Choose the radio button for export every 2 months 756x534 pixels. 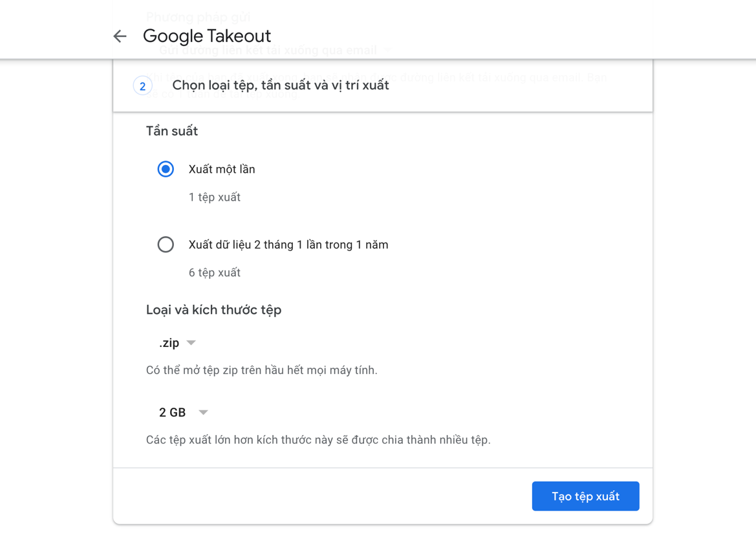click(x=166, y=245)
